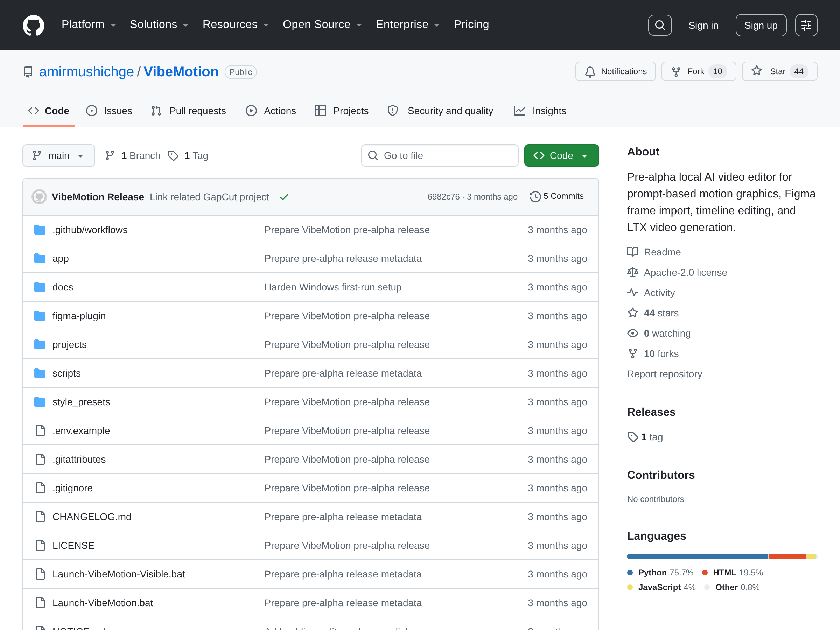840x630 pixels.
Task: Expand the Solutions menu
Action: (159, 24)
